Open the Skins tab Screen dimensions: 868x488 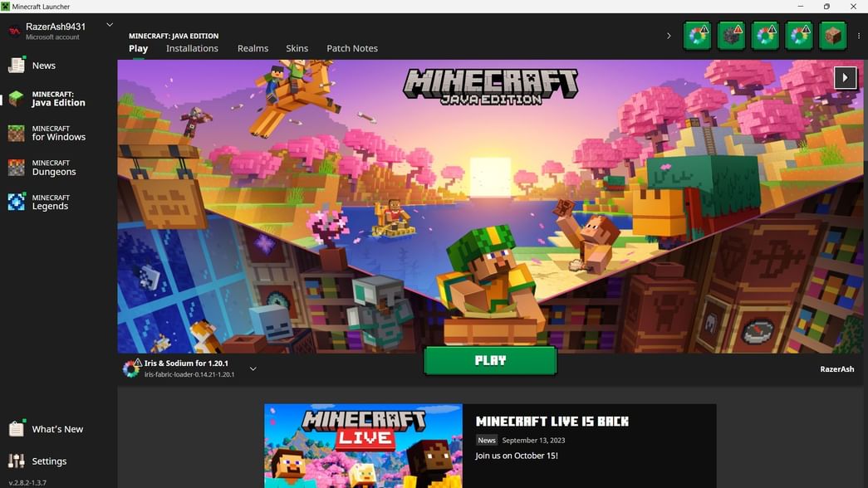tap(297, 48)
